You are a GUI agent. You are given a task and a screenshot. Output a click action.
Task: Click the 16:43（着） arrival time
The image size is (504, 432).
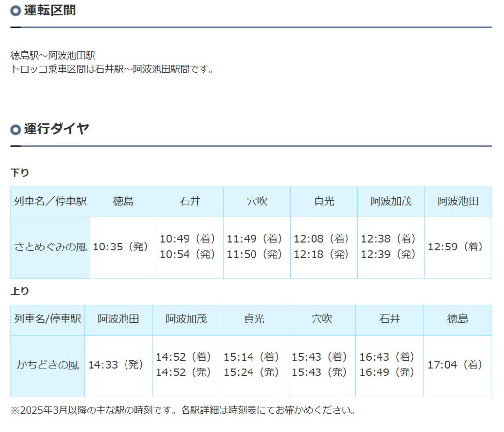[387, 357]
